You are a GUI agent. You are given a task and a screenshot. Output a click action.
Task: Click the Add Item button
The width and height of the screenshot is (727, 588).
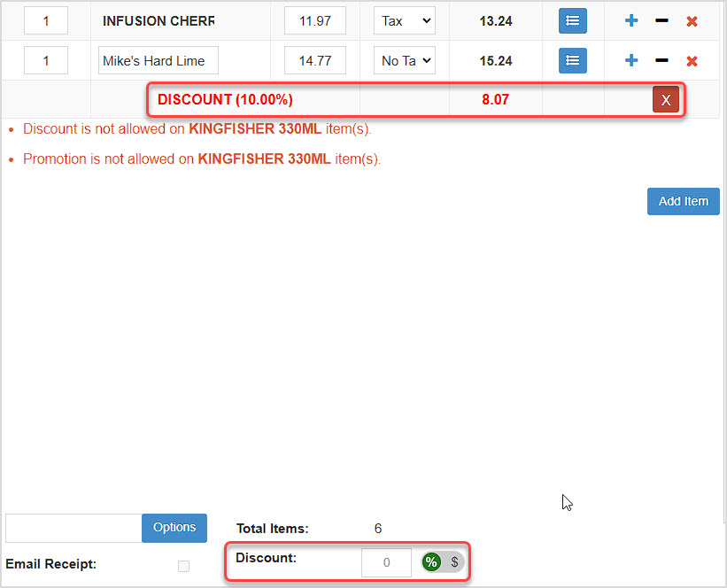click(x=683, y=201)
